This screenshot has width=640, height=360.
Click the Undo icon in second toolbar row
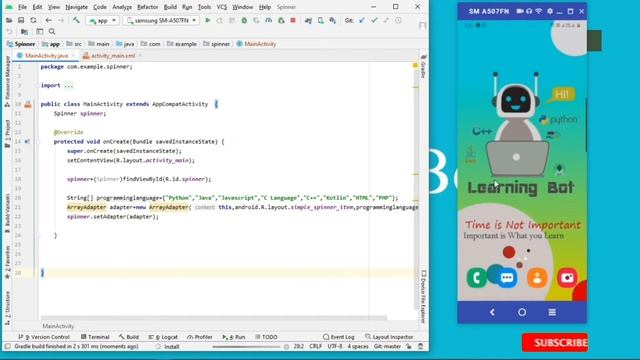[9, 31]
